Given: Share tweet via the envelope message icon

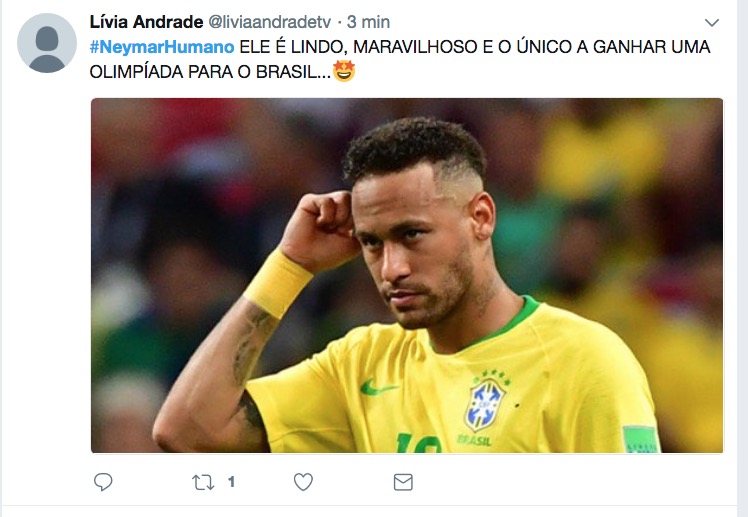Looking at the screenshot, I should 403,482.
